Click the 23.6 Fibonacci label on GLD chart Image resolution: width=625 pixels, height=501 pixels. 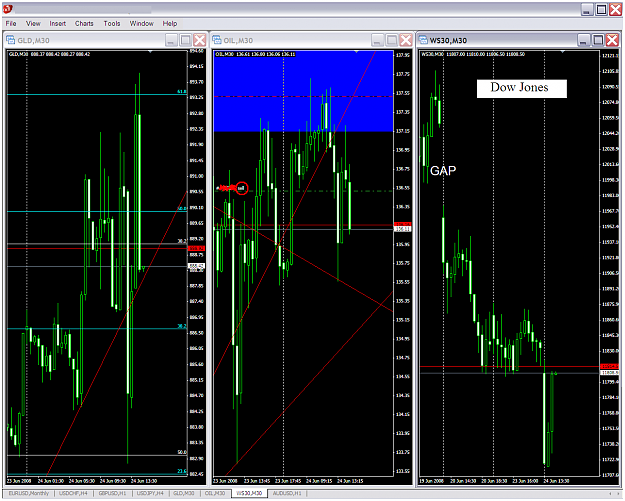pos(182,471)
